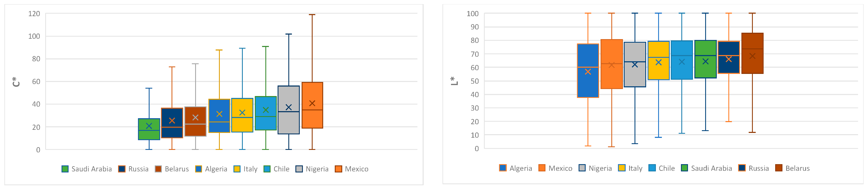The width and height of the screenshot is (868, 189).
Task: Select the Saudi Arabia legend label in L* chart
Action: (711, 168)
